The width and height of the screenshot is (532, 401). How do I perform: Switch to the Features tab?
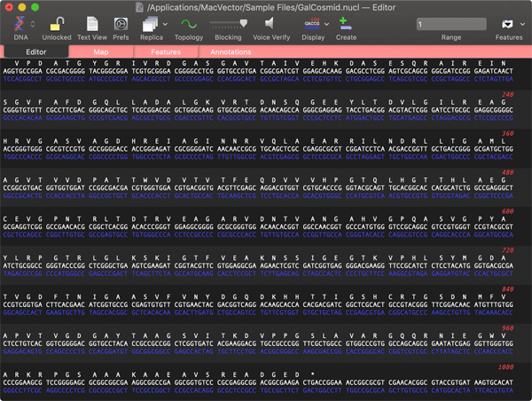pos(166,52)
